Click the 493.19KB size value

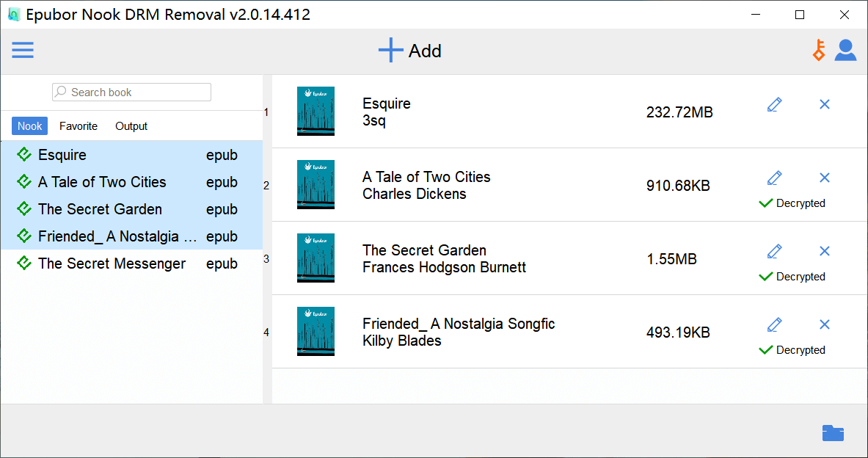[x=678, y=332]
